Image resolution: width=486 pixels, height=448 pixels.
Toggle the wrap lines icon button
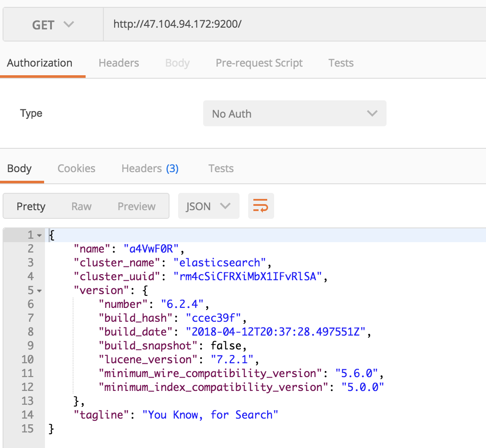[261, 206]
